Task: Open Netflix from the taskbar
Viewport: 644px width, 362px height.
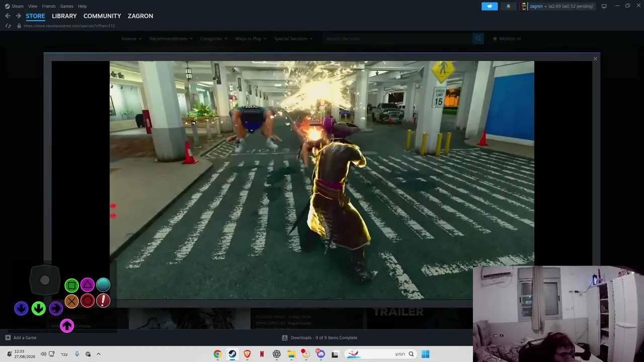Action: click(x=262, y=354)
